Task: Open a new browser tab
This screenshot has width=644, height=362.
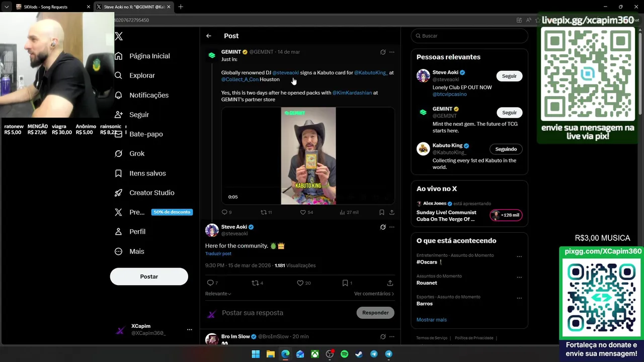Action: [181, 7]
